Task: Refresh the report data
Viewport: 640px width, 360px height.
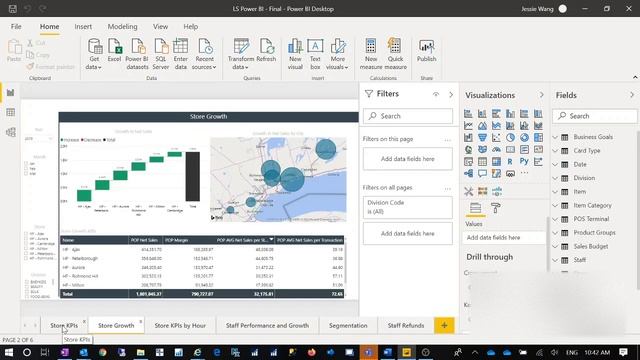Action: [267, 51]
